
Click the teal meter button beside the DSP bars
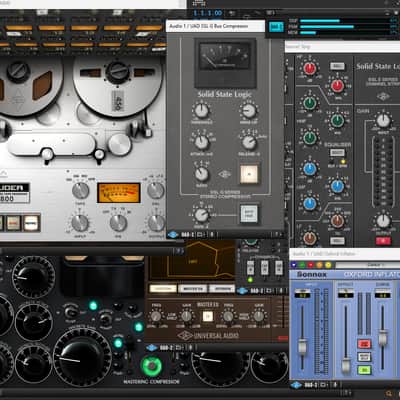(276, 27)
